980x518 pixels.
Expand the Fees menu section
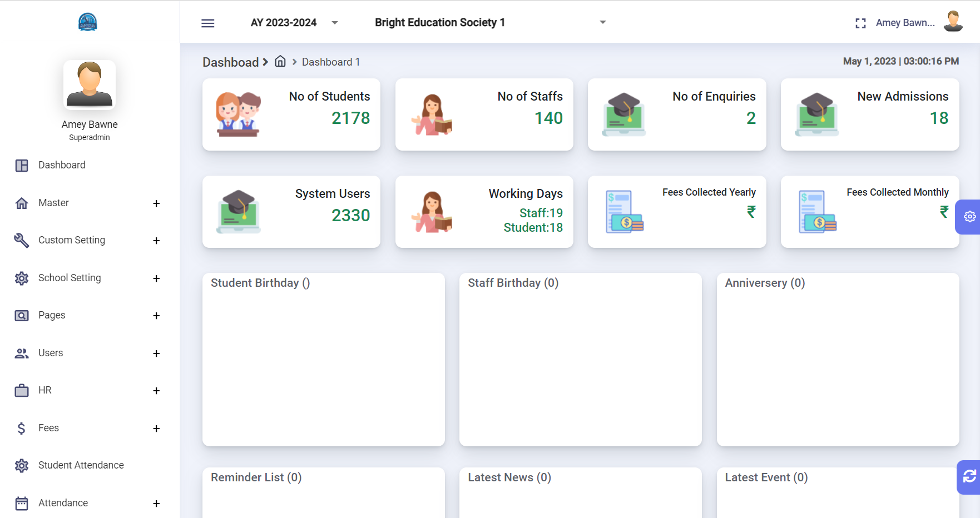point(156,429)
